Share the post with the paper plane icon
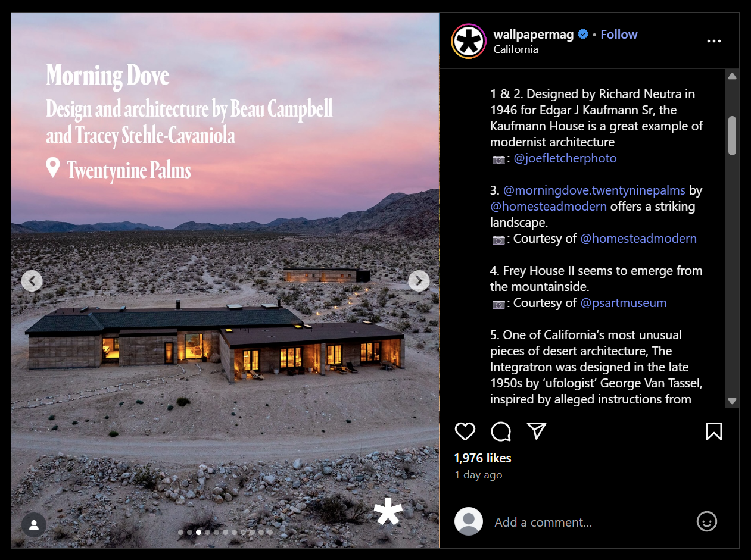The image size is (751, 560). (537, 431)
